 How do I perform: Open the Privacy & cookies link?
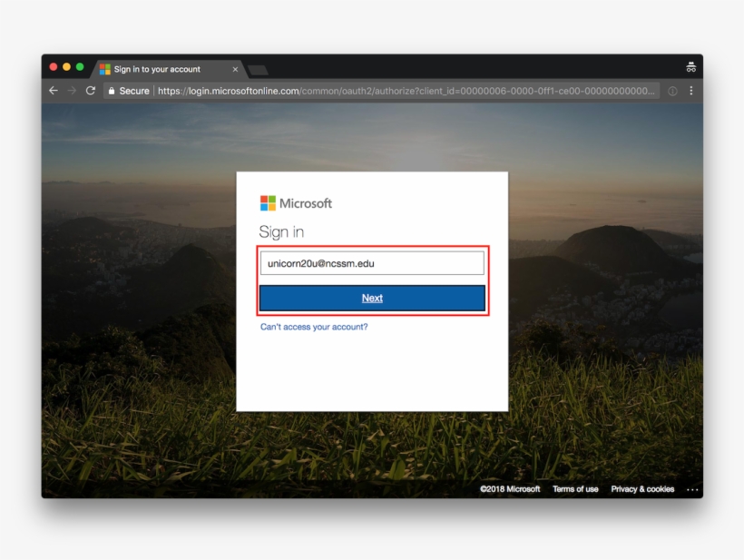(643, 488)
